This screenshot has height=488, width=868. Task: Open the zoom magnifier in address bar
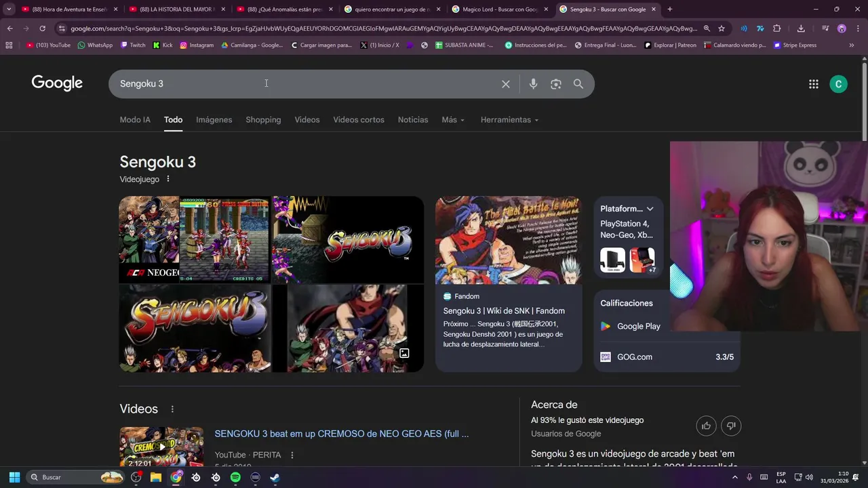707,28
